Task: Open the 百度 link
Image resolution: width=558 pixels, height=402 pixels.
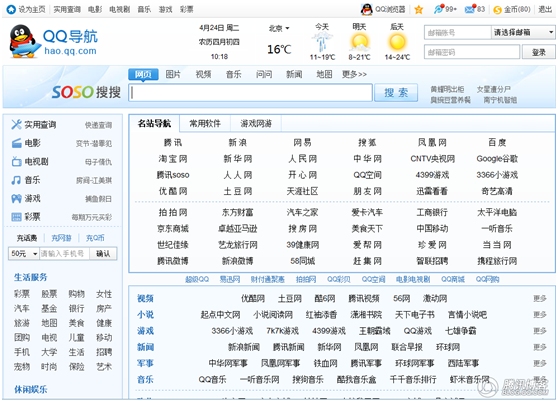Action: [x=497, y=143]
